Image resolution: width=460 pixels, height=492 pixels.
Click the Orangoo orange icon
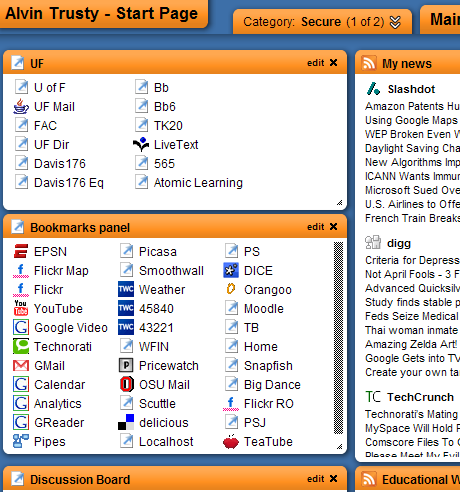point(231,289)
